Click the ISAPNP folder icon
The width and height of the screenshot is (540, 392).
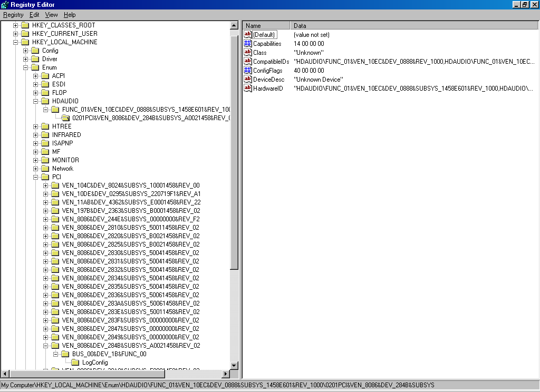45,143
